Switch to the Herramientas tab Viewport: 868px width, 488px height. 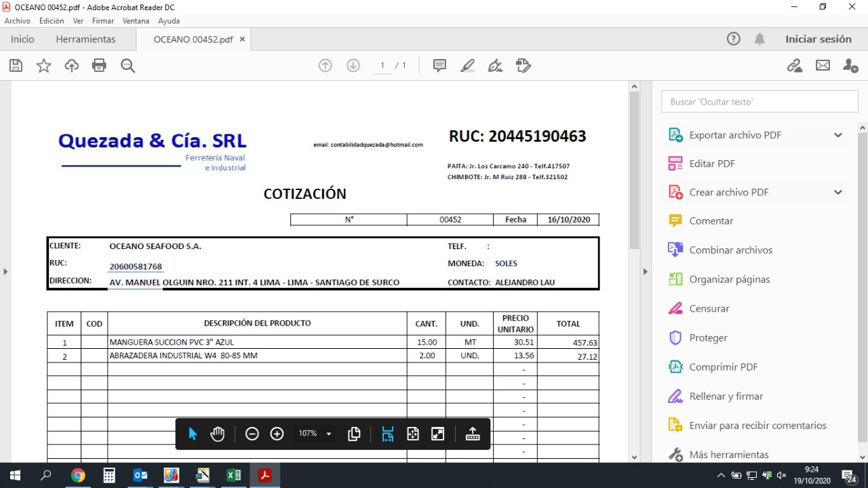[85, 39]
